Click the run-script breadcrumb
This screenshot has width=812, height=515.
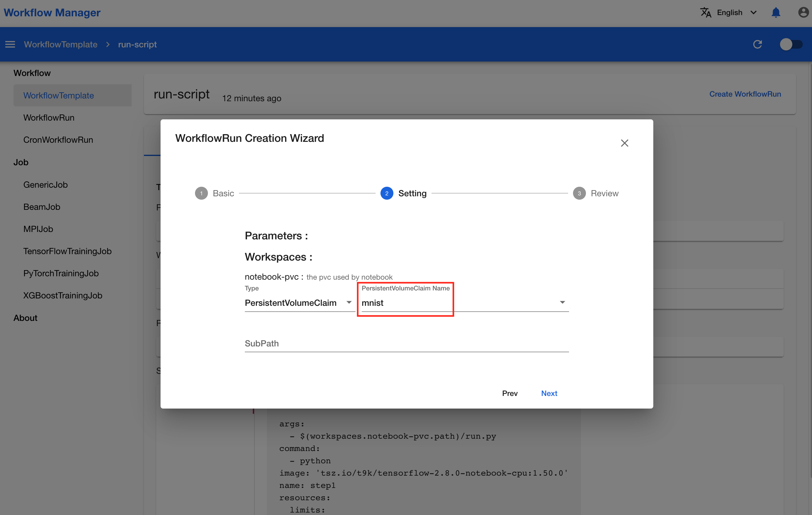pyautogui.click(x=137, y=44)
